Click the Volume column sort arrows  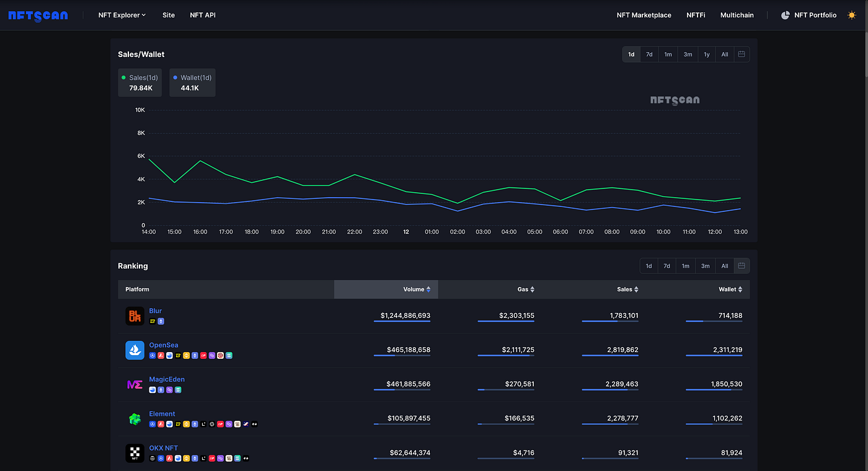(428, 289)
